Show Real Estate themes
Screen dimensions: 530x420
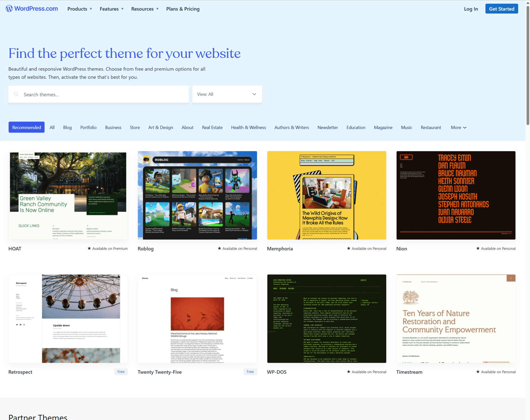[x=212, y=127]
